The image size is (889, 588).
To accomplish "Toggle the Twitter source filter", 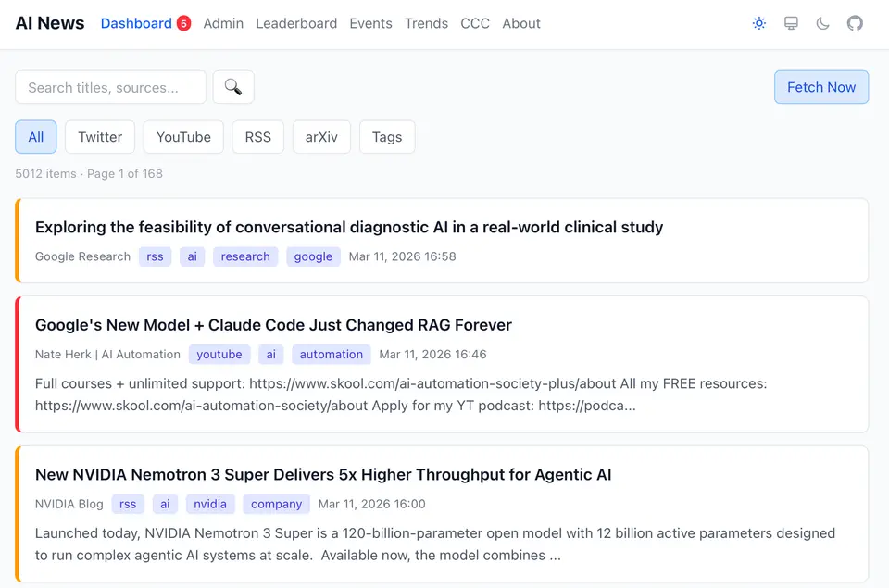I will [100, 137].
